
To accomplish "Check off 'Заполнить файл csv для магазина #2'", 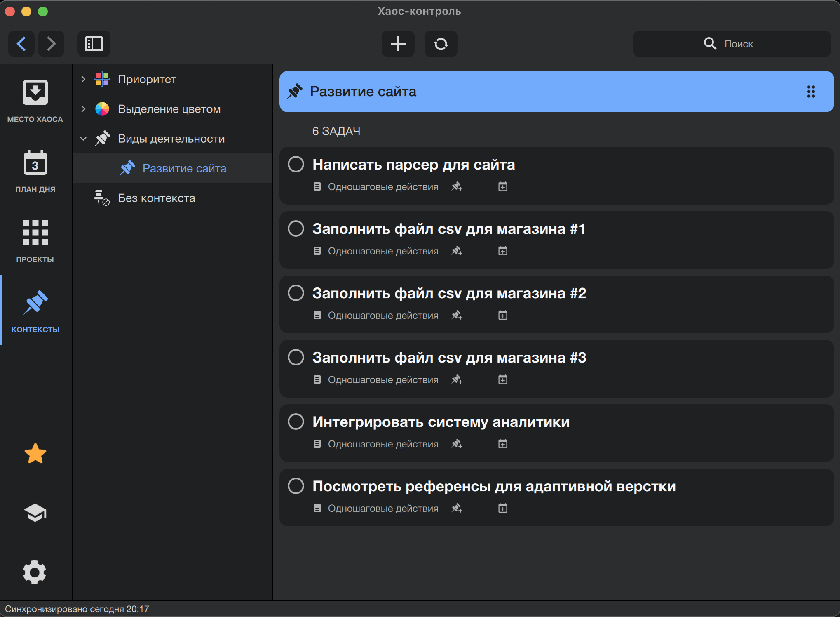I will point(296,293).
